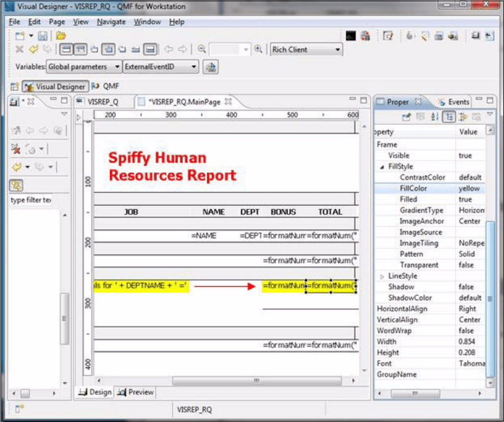
Task: Open the left panel view menu triangle
Action: pyautogui.click(x=64, y=114)
